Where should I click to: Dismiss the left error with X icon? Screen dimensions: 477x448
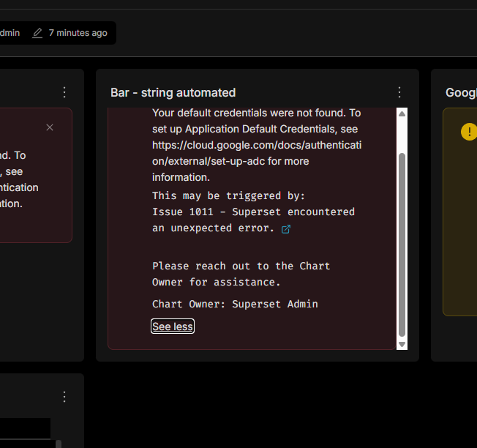50,127
